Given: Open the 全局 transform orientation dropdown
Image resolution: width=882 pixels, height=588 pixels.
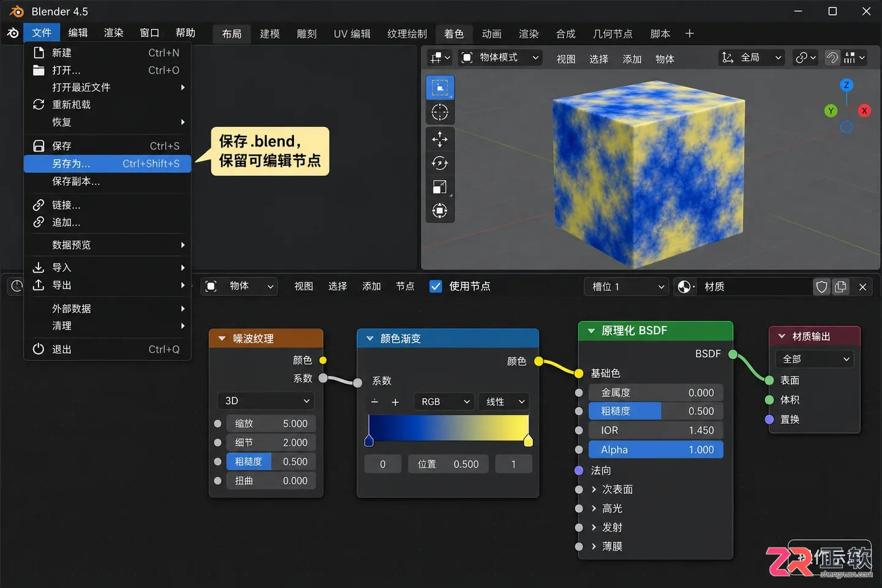Looking at the screenshot, I should point(752,58).
